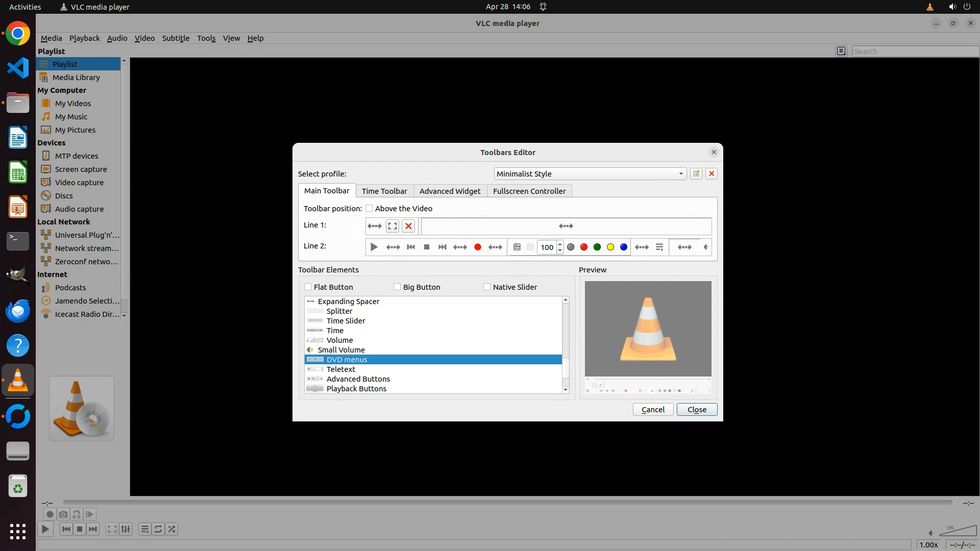Click the stop square in Line 2
Image resolution: width=980 pixels, height=551 pixels.
click(x=427, y=247)
